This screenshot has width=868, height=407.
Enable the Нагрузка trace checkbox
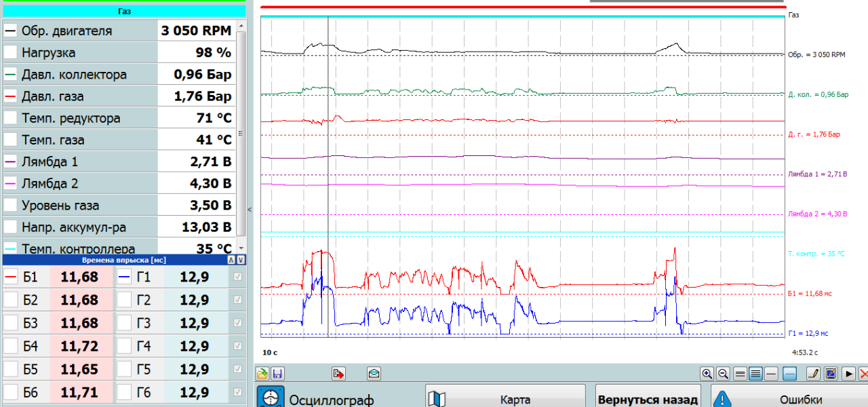tap(11, 53)
